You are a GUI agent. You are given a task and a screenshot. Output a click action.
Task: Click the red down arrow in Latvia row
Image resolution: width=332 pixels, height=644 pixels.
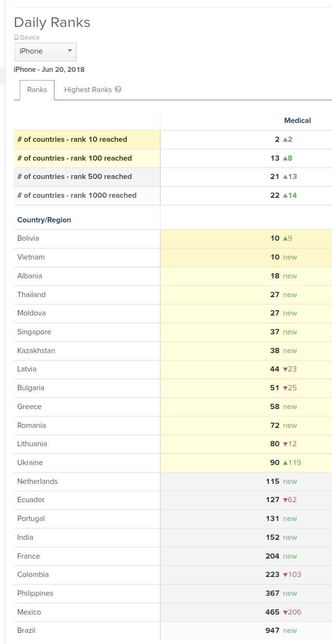point(285,369)
